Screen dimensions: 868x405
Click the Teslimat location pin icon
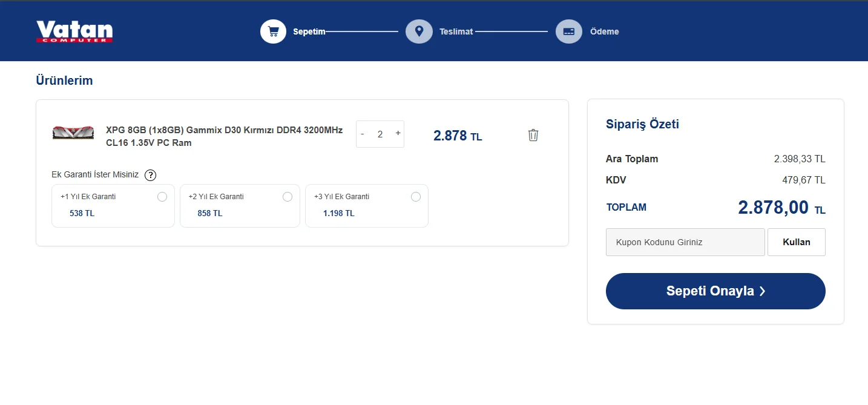[x=419, y=31]
